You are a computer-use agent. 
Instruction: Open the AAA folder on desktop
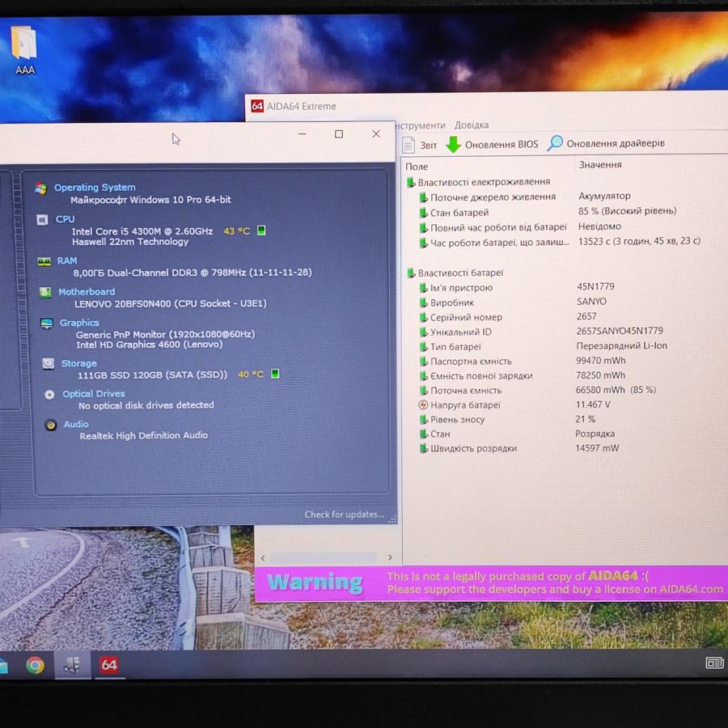pos(24,50)
